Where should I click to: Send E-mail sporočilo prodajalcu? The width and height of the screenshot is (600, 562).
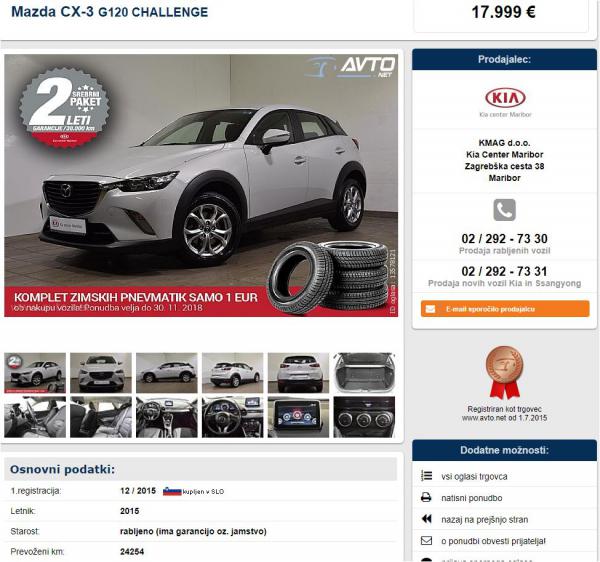tap(505, 309)
